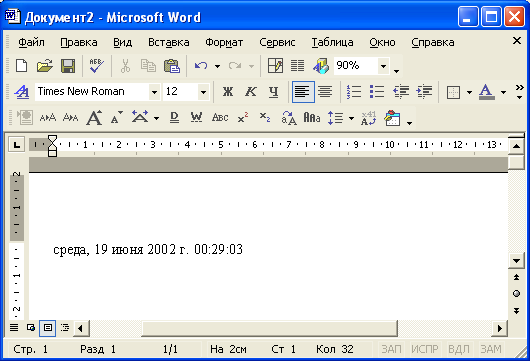Toggle superscript x² formatting
This screenshot has height=361, width=530.
243,118
